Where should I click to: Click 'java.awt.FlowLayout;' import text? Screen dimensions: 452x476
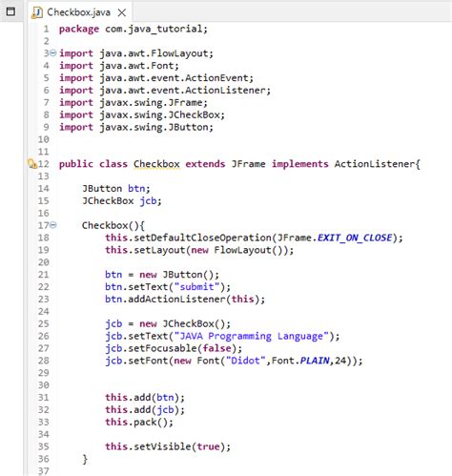pos(156,53)
